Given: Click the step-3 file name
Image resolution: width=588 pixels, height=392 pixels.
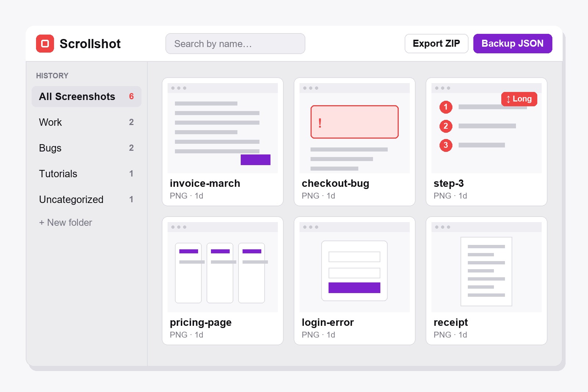Looking at the screenshot, I should point(448,183).
